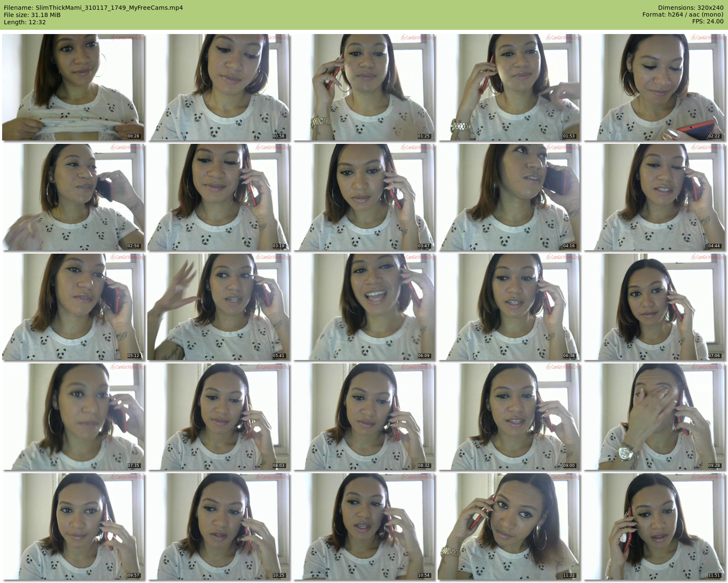The height and width of the screenshot is (583, 728).
Task: Click the 'File size: 31.18 MiB' text
Action: [x=32, y=15]
